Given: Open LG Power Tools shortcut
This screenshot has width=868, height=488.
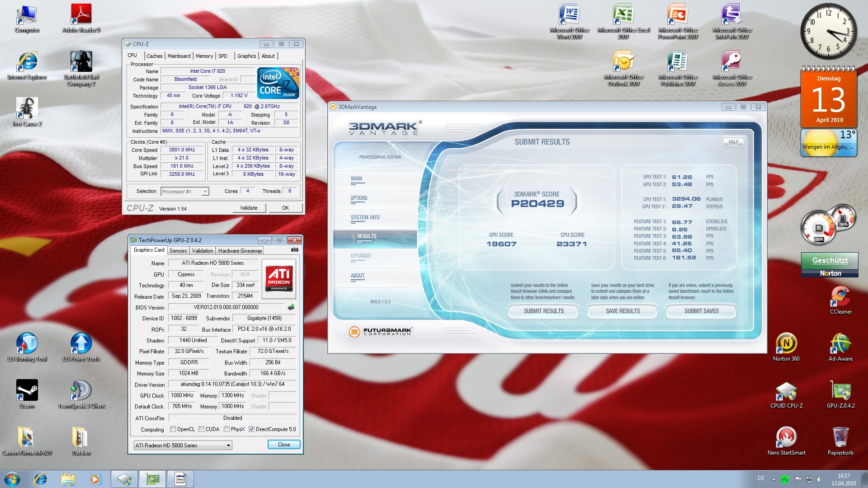Looking at the screenshot, I should coord(81,347).
